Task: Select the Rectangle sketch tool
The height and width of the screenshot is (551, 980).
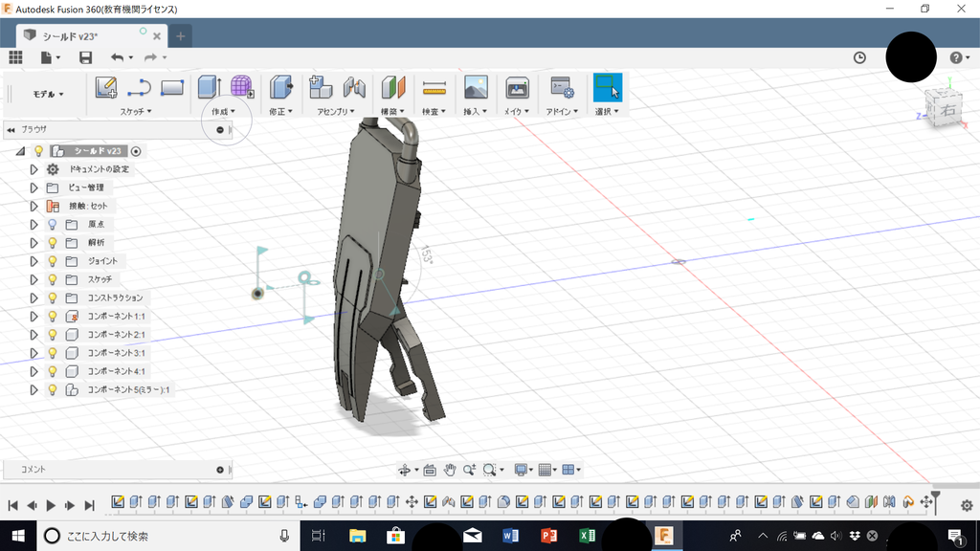Action: tap(172, 87)
